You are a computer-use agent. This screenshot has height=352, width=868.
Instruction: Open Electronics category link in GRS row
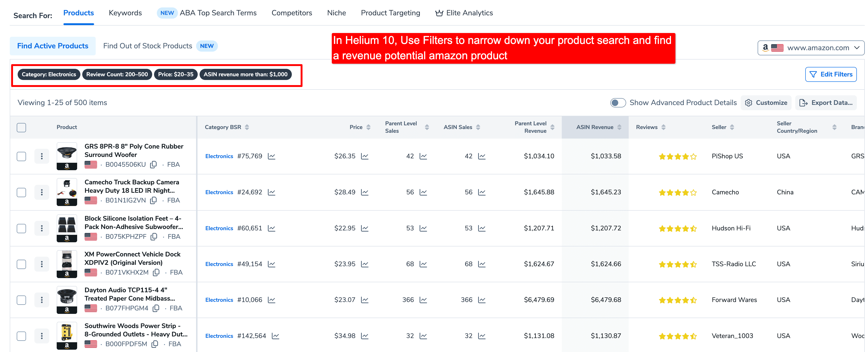[219, 156]
